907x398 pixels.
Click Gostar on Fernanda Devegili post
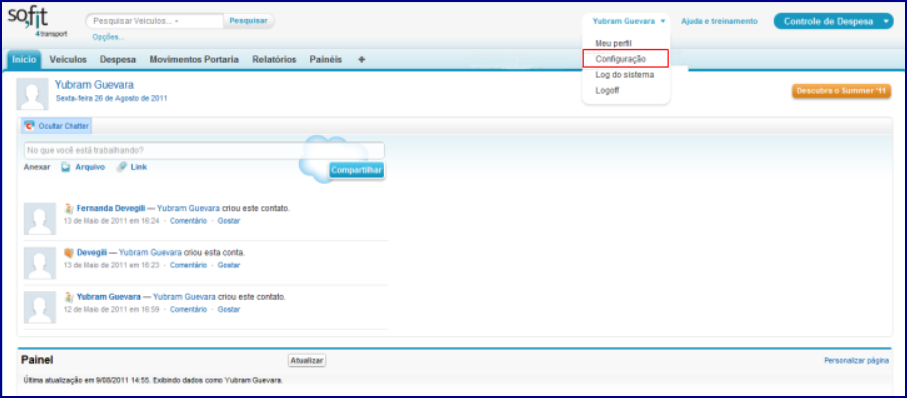(228, 221)
